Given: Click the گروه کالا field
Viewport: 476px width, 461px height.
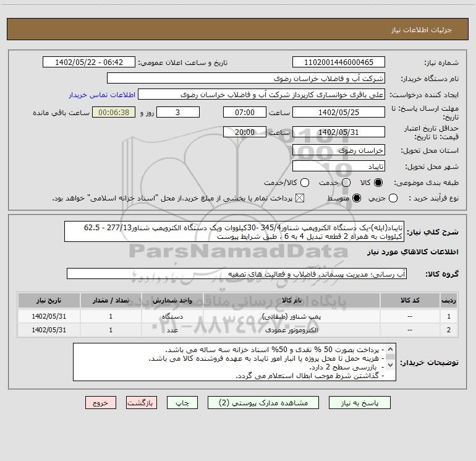Looking at the screenshot, I should 237,274.
